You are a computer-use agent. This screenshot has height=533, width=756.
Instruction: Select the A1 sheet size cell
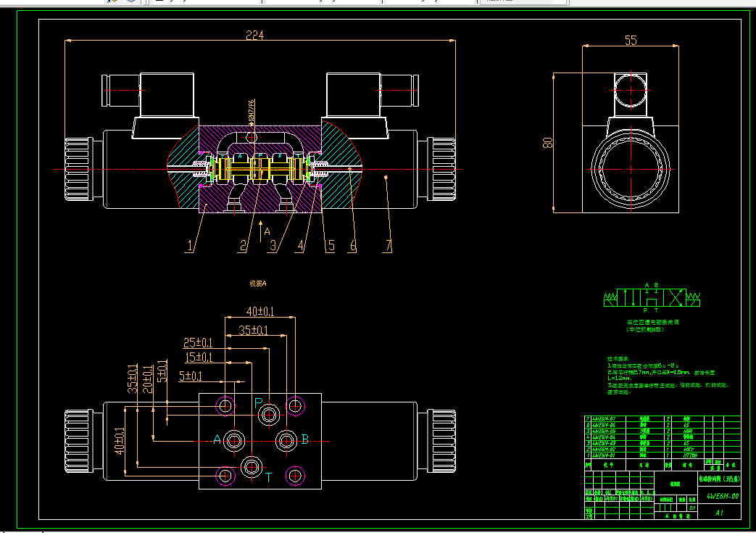pos(719,513)
